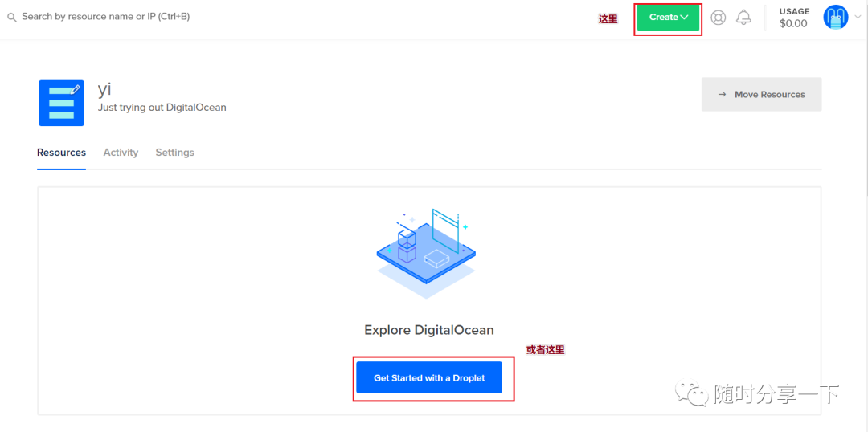Open the notifications bell
This screenshot has height=432, width=868.
(743, 18)
